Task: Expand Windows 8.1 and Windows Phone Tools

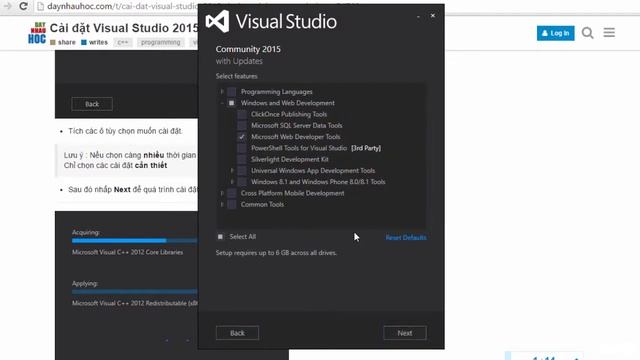Action: coord(232,182)
